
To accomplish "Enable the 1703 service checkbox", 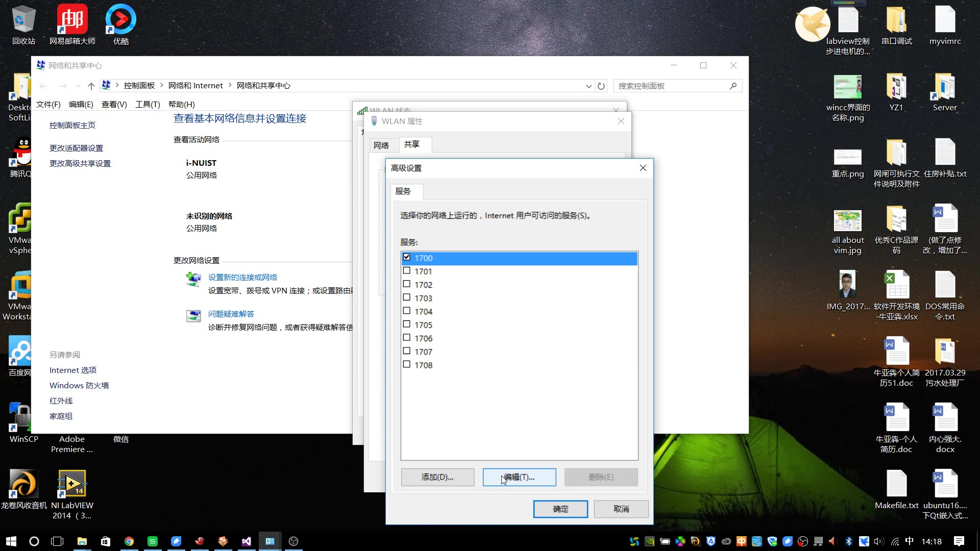I will click(x=407, y=297).
